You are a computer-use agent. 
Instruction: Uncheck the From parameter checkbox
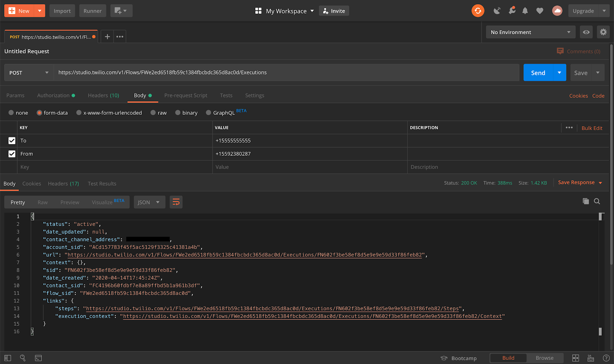(x=12, y=154)
